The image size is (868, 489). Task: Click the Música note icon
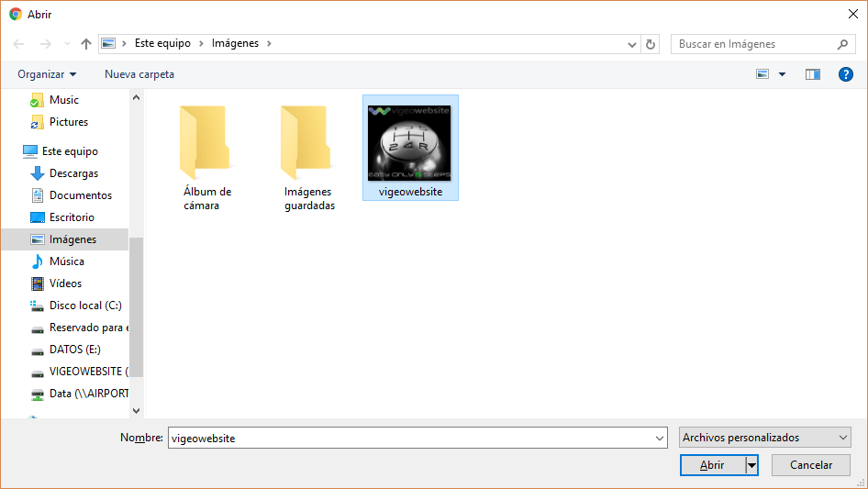pyautogui.click(x=37, y=261)
